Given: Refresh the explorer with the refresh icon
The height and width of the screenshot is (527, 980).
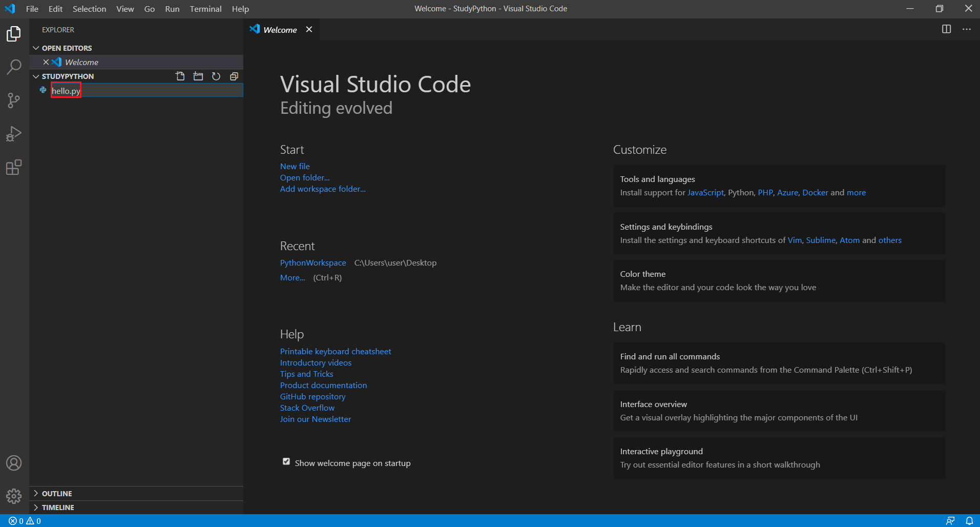Looking at the screenshot, I should pyautogui.click(x=216, y=76).
